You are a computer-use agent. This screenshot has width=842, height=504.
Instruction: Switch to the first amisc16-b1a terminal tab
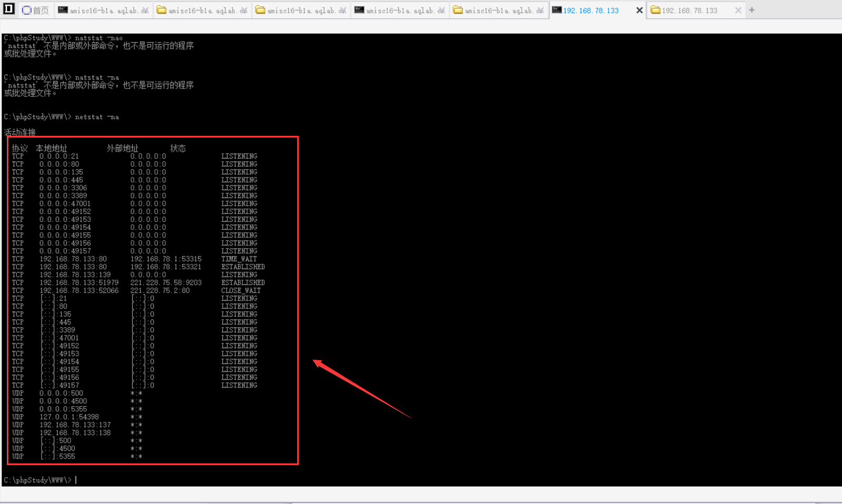pyautogui.click(x=103, y=10)
